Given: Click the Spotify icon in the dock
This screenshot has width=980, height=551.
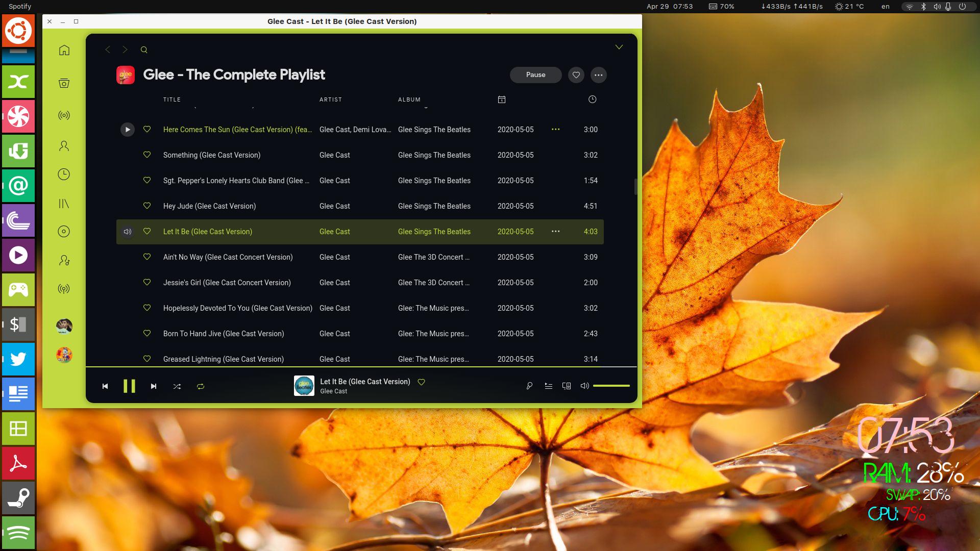Looking at the screenshot, I should point(18,533).
